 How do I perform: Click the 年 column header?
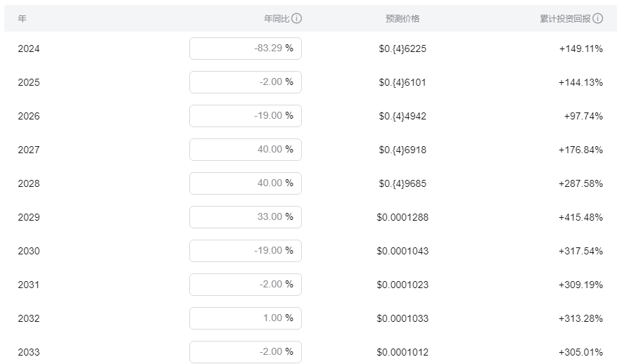pyautogui.click(x=22, y=18)
